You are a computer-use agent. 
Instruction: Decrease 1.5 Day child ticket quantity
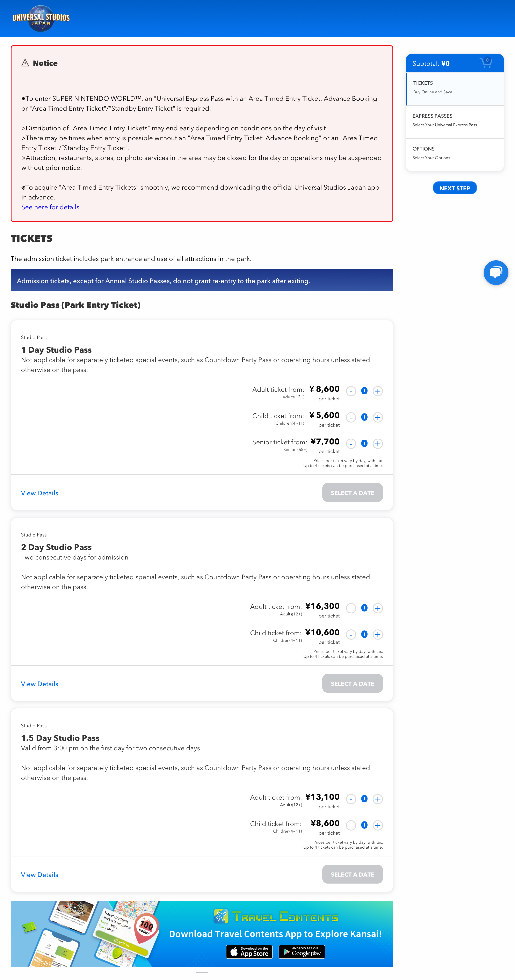coord(351,825)
